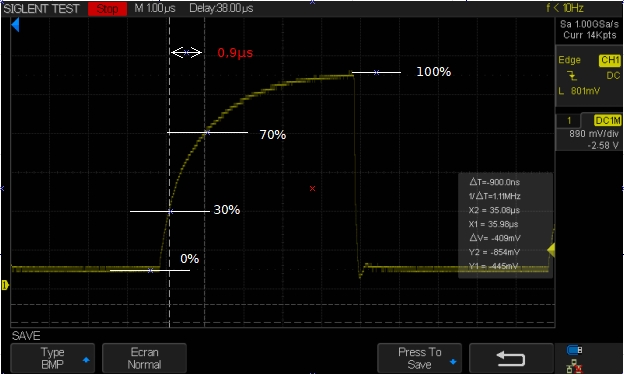
Task: Click the blue trigger position arrow marker
Action: point(15,25)
